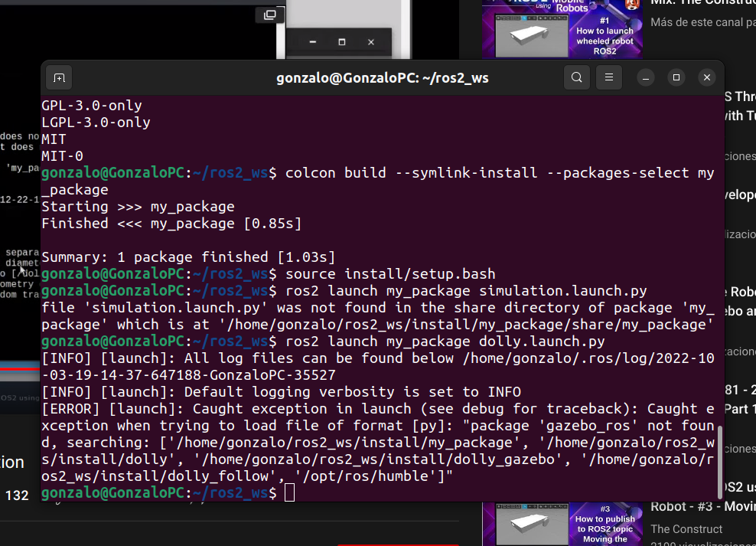Click the 'LGPL-3.0-only' line in terminal
Screen dimensions: 756x546
tap(96, 123)
